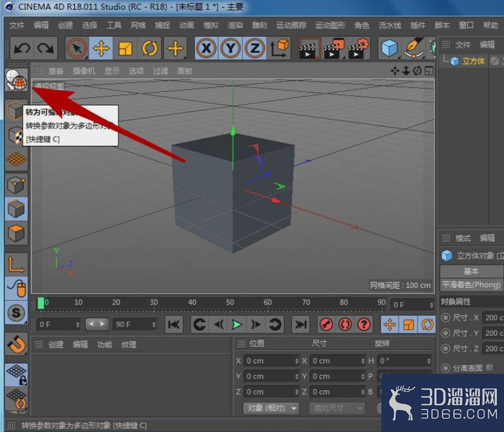Go to start of animation
Screen dimensions: 504x432
174,325
